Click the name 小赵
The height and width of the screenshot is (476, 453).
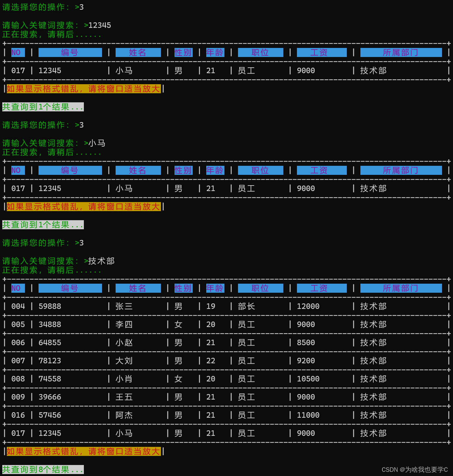click(x=124, y=343)
